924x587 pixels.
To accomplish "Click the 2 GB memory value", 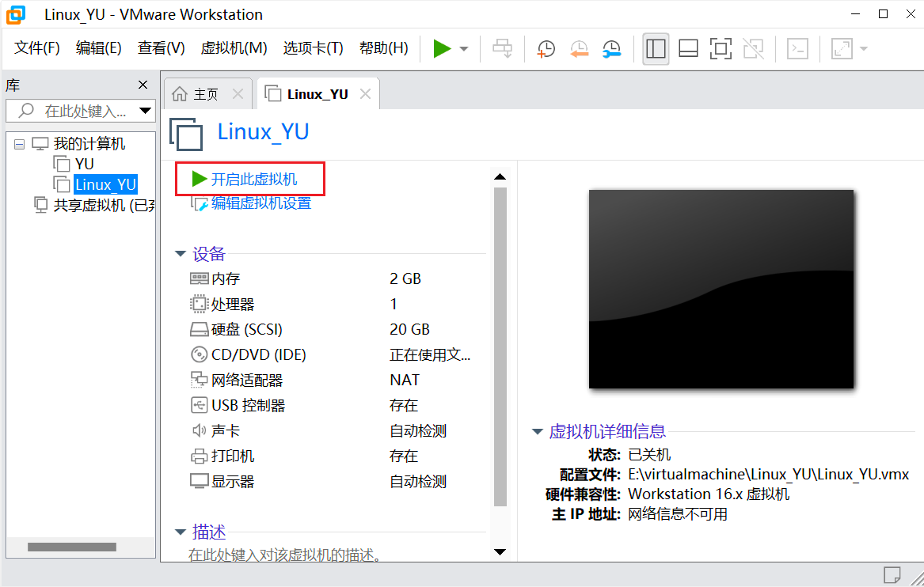I will click(x=405, y=278).
